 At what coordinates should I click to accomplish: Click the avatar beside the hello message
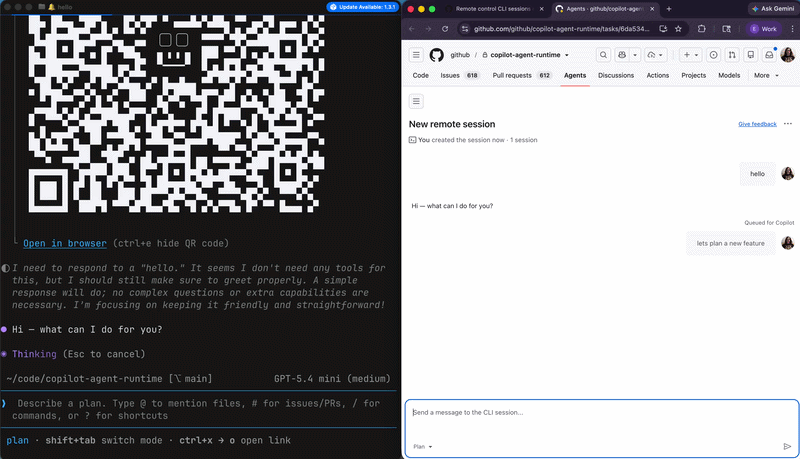point(788,173)
